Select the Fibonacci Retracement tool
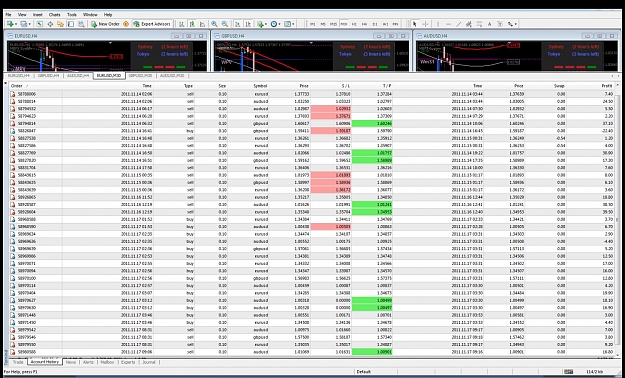 (479, 24)
